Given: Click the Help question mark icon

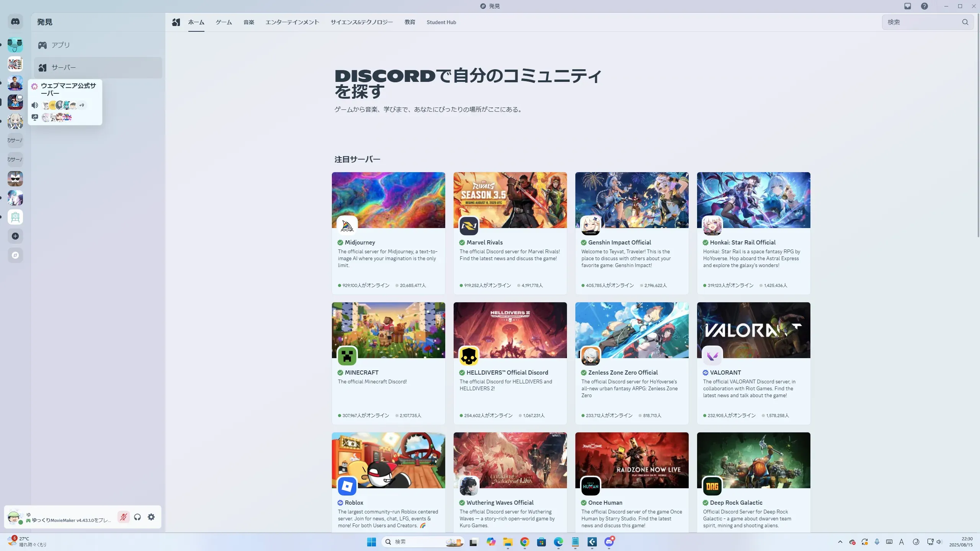Looking at the screenshot, I should coord(924,6).
